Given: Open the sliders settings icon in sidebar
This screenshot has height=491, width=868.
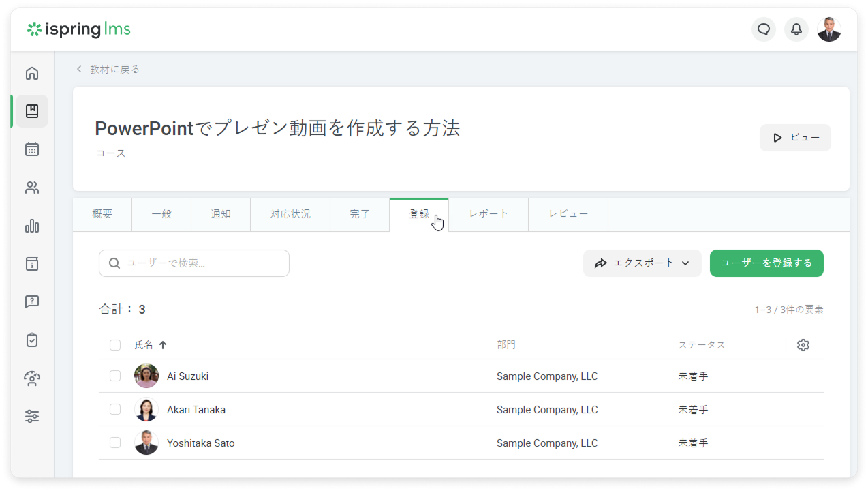Looking at the screenshot, I should tap(32, 417).
